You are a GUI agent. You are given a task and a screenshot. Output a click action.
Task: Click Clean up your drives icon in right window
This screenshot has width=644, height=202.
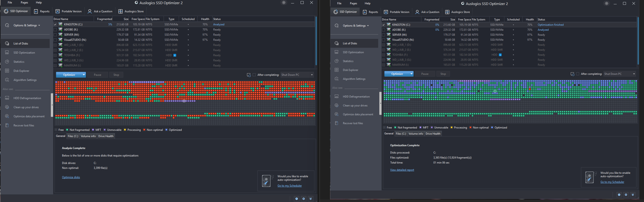point(336,106)
